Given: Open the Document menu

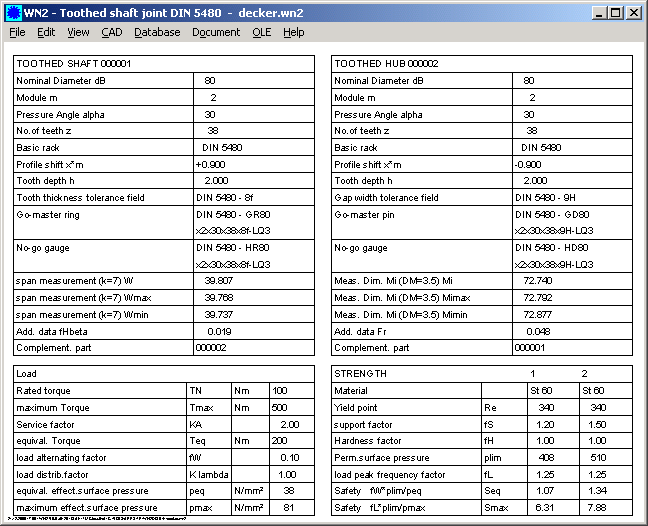Looking at the screenshot, I should click(216, 32).
